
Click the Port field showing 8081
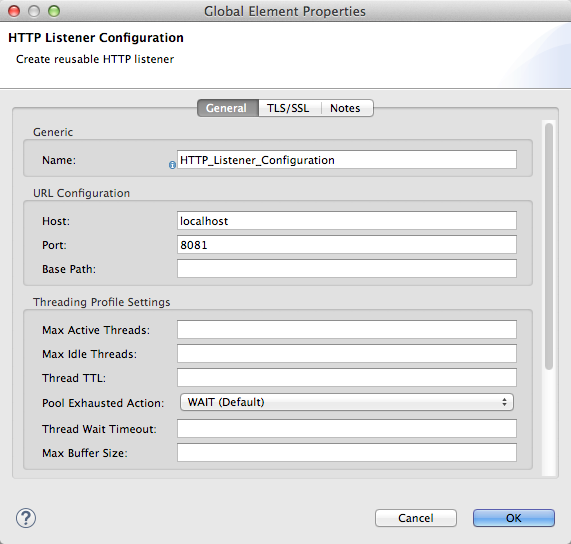point(347,245)
